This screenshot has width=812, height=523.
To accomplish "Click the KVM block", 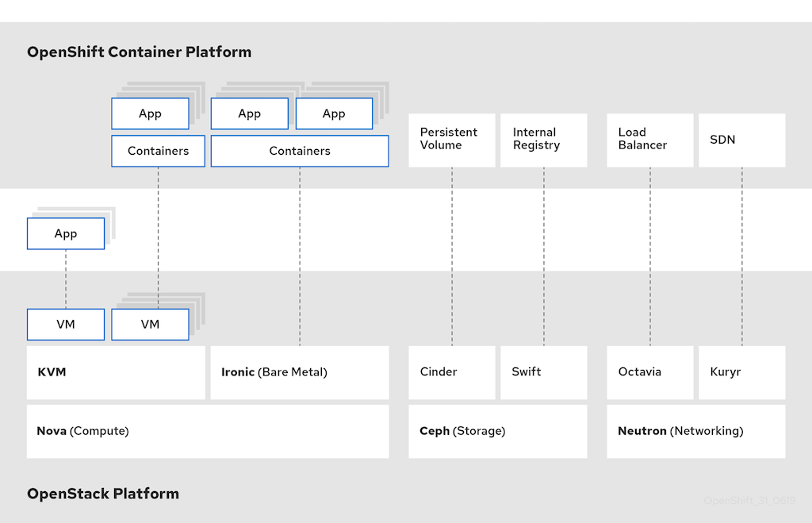I will (116, 372).
